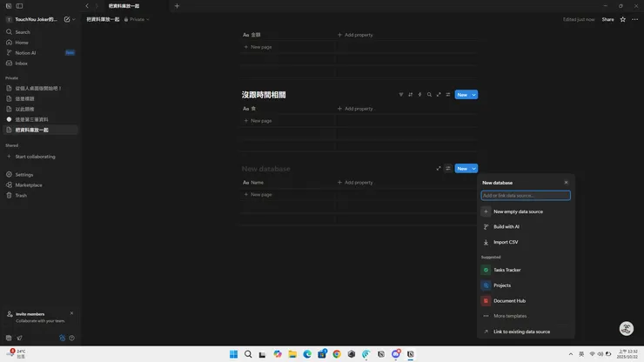Image resolution: width=644 pixels, height=362 pixels.
Task: Open the sort icon of 沒跟時間相關 database
Action: point(410,95)
